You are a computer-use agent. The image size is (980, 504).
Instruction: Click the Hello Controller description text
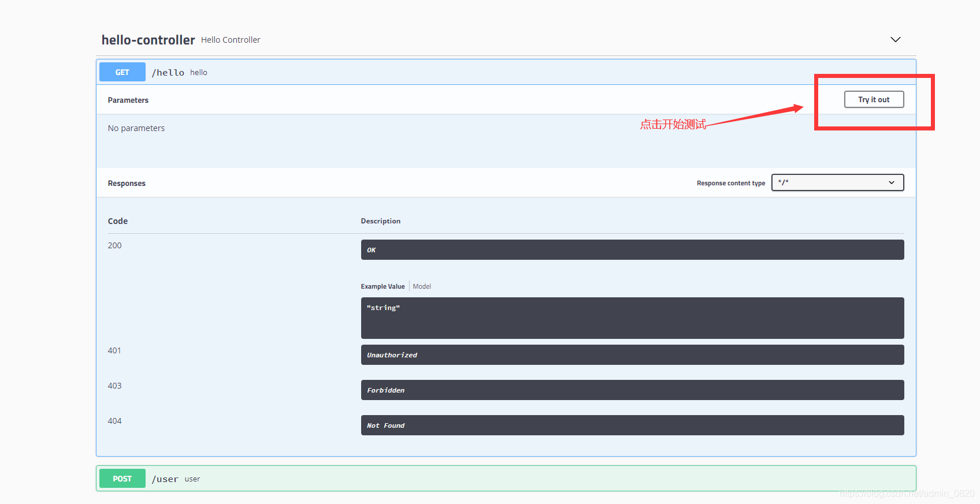(231, 40)
